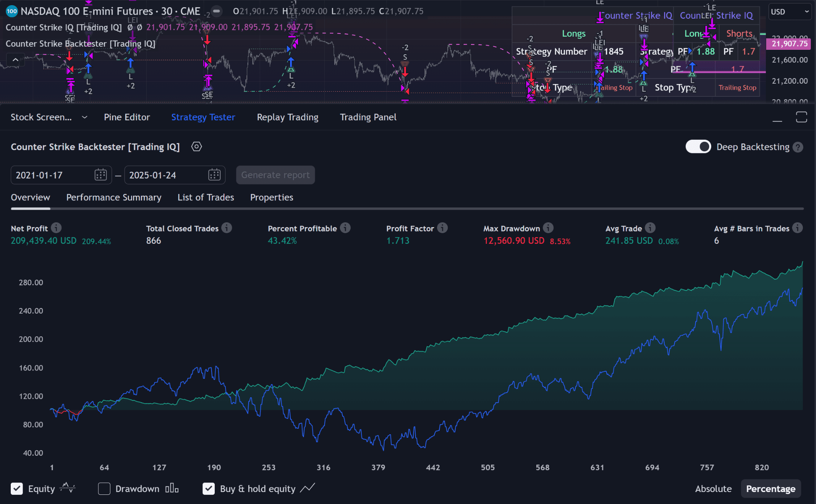Click the 280.00 axis label
Screen dimensions: 816x504
(31, 282)
